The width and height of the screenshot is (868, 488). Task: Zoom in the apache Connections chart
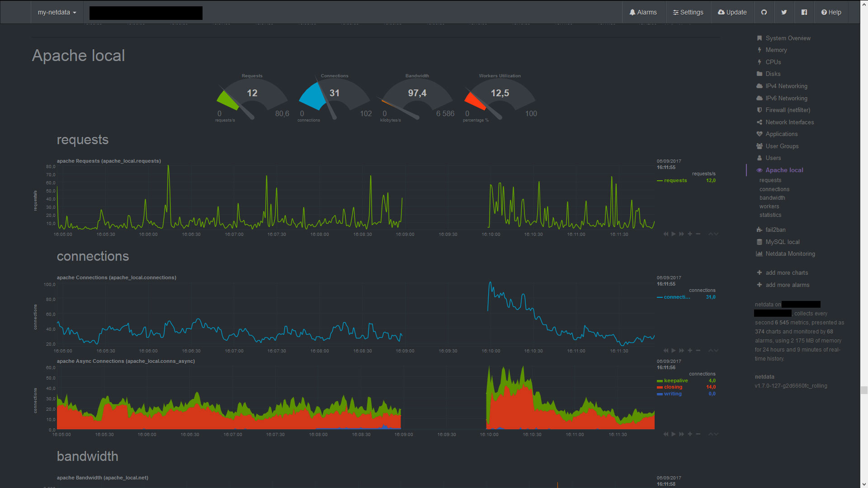click(x=690, y=351)
